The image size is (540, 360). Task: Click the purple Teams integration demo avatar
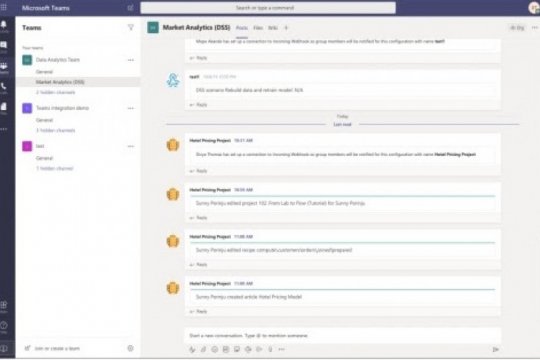27,108
